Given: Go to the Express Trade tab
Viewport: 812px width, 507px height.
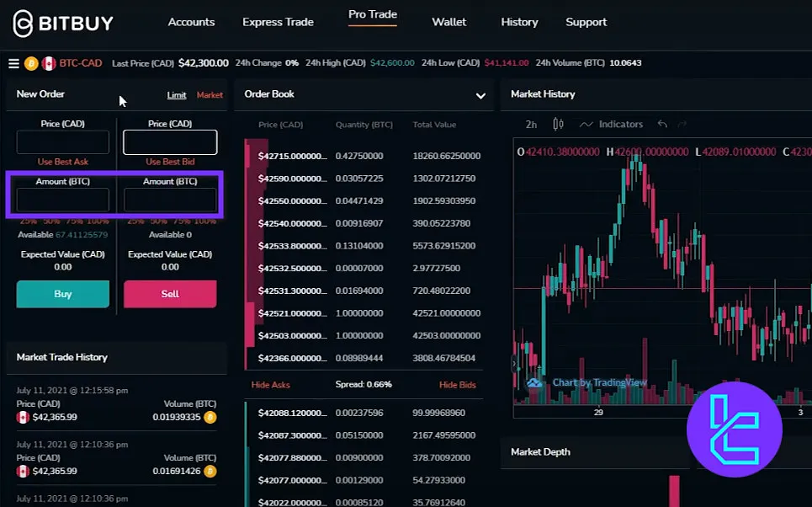Looking at the screenshot, I should pyautogui.click(x=278, y=22).
